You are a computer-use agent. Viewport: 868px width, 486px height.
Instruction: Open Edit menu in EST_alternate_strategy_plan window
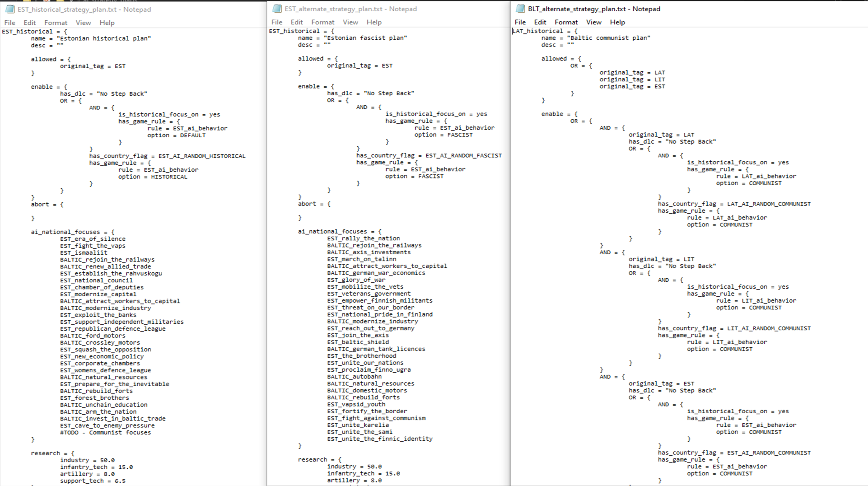297,22
